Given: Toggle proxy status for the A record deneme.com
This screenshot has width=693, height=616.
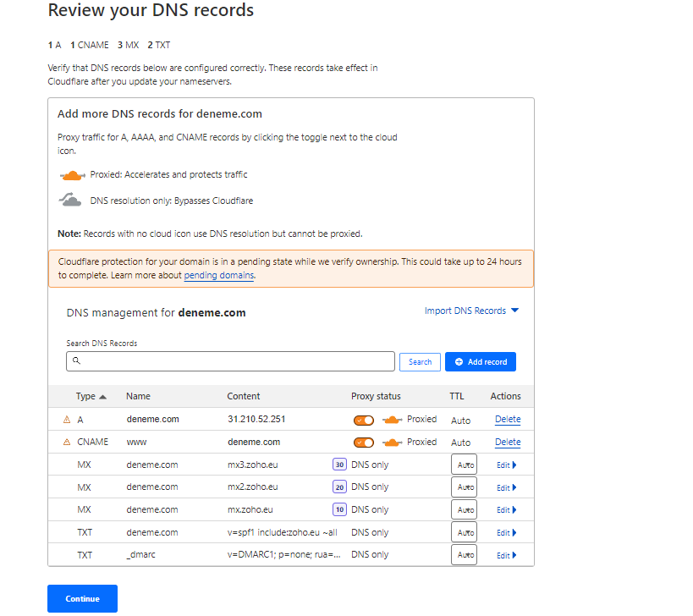Looking at the screenshot, I should 363,421.
